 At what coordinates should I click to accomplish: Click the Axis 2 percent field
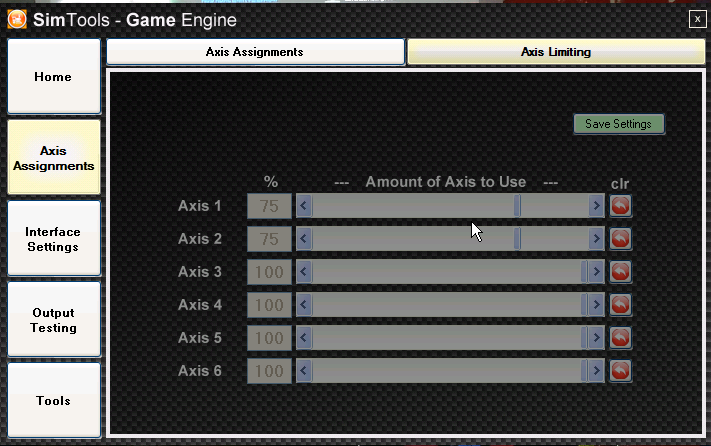click(x=269, y=239)
